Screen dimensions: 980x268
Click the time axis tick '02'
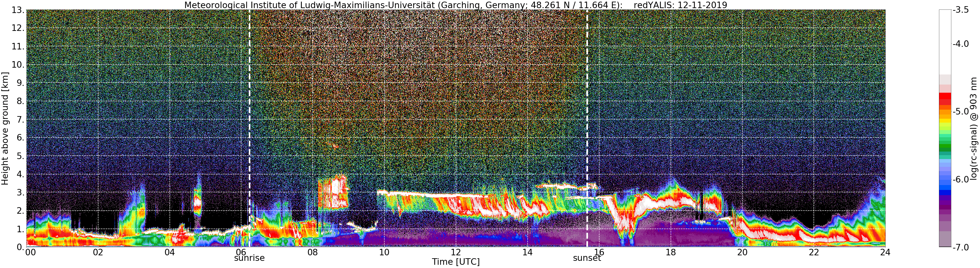98,252
